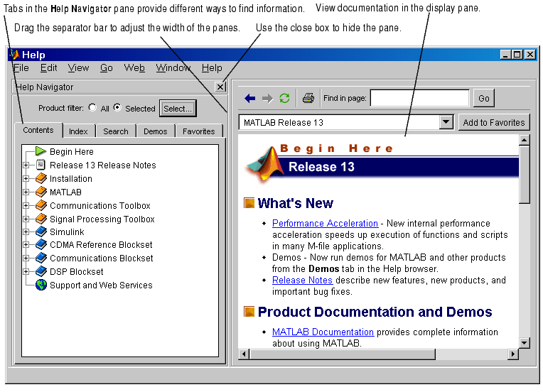Switch to the Favorites tab
This screenshot has height=392, width=543.
click(198, 131)
